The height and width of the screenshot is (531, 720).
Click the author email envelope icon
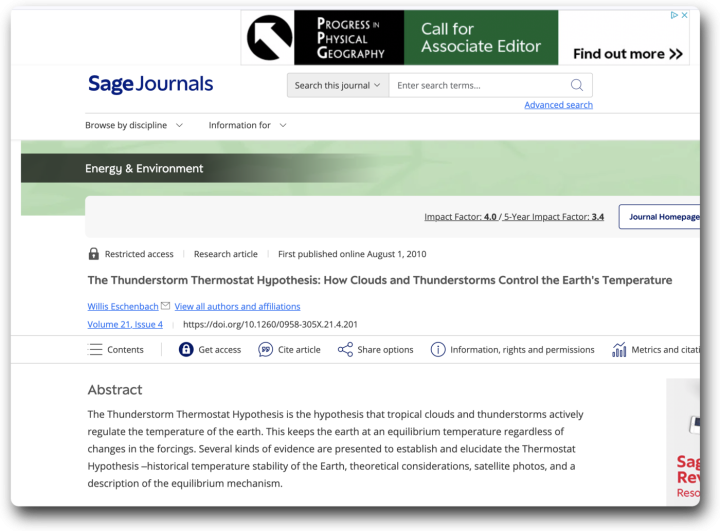(166, 306)
